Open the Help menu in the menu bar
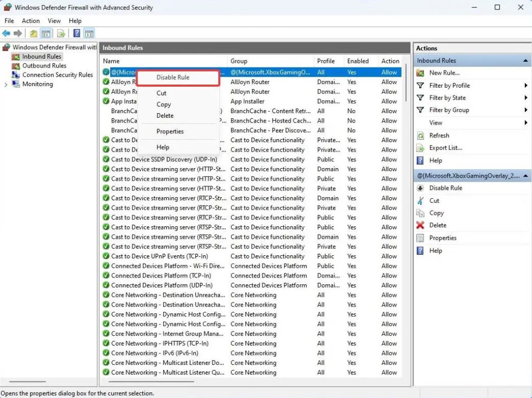Viewport: 532px width, 398px height. pyautogui.click(x=75, y=21)
